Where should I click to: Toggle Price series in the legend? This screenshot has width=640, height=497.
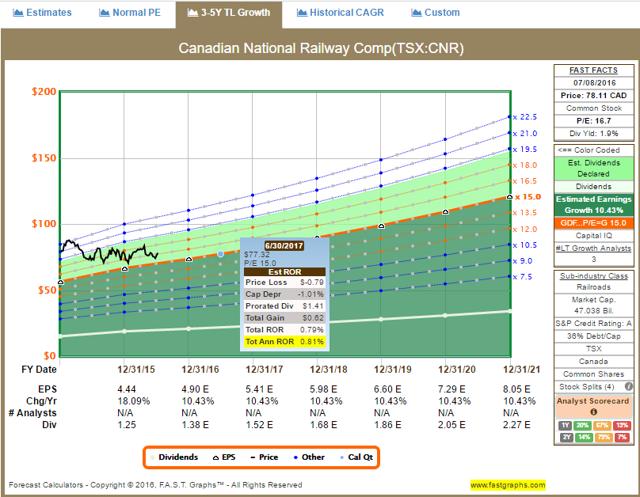click(x=264, y=457)
